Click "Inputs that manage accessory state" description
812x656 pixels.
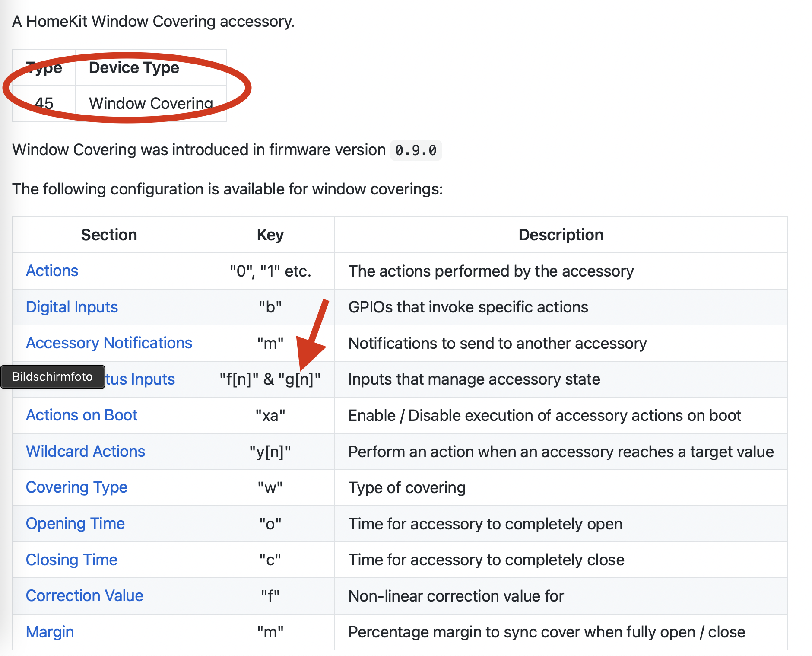[474, 379]
